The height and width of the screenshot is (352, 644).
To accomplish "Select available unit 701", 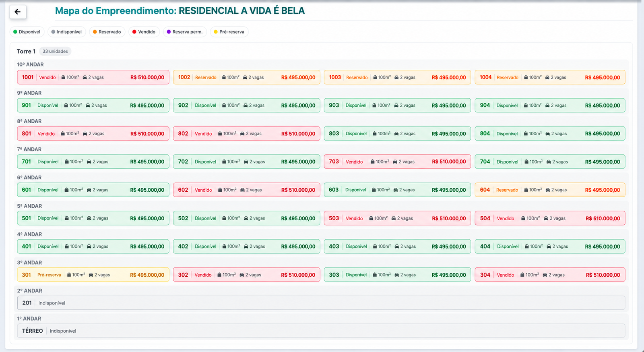I will [93, 162].
